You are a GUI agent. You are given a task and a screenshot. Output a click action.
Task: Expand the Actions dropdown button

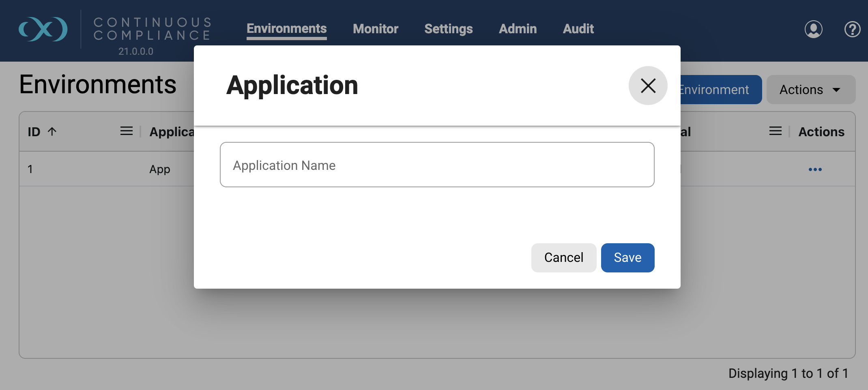click(x=811, y=90)
